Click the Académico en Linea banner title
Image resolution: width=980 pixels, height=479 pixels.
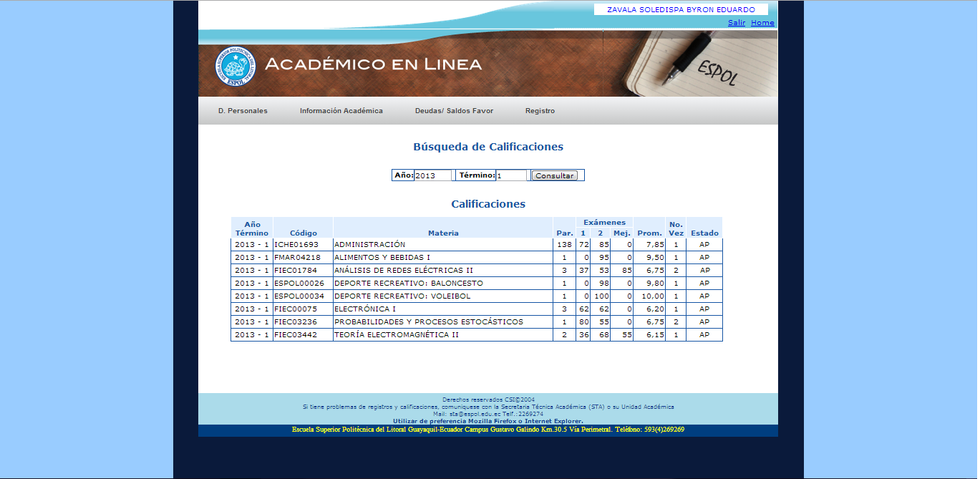click(373, 64)
